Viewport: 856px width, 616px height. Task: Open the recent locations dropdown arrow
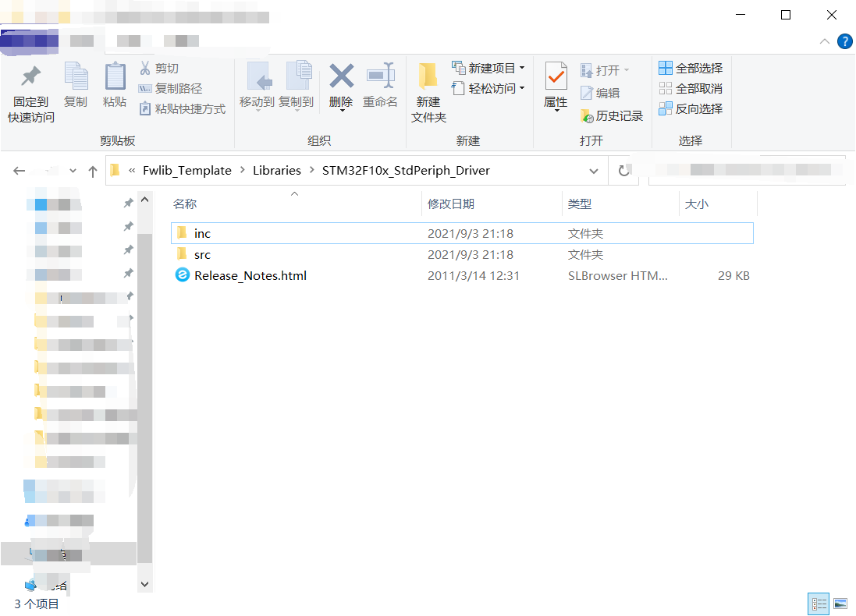click(73, 171)
